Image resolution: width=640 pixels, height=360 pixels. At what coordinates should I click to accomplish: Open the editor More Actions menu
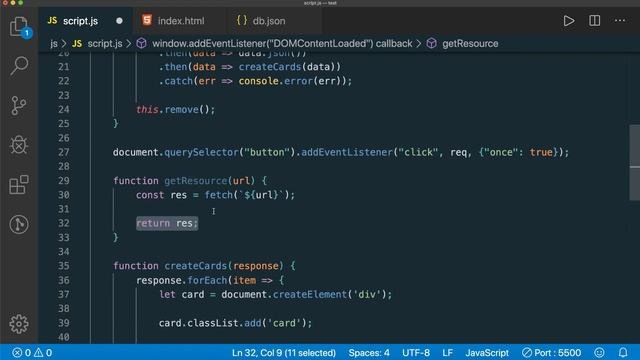click(x=620, y=20)
